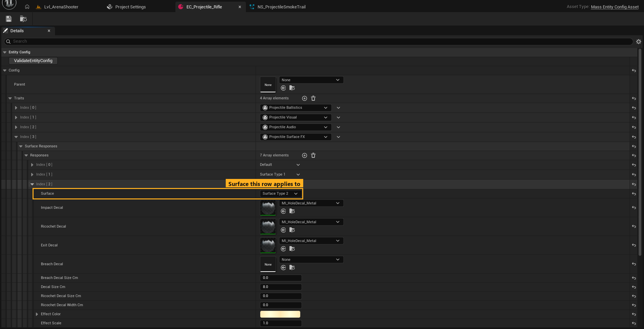The width and height of the screenshot is (644, 329).
Task: Reset the Surface row to default
Action: [x=634, y=194]
